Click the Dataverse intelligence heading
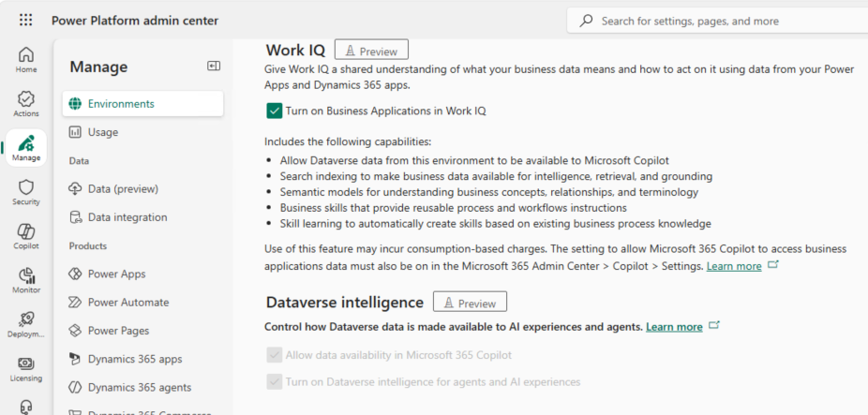Viewport: 868px width, 415px height. 344,303
